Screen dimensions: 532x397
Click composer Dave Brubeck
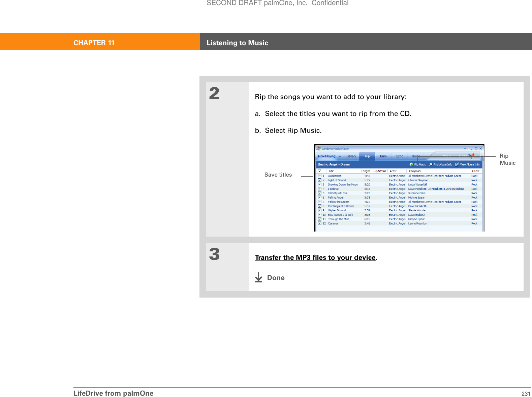pyautogui.click(x=416, y=215)
